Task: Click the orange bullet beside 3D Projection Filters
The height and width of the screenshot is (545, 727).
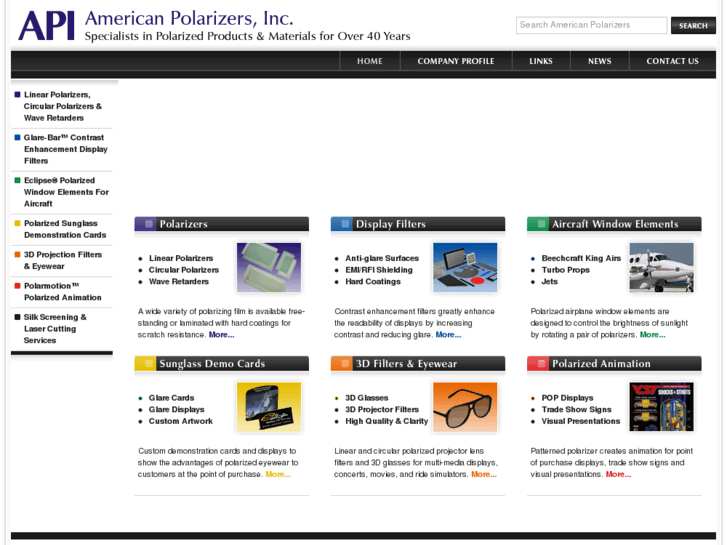Action: 17,254
